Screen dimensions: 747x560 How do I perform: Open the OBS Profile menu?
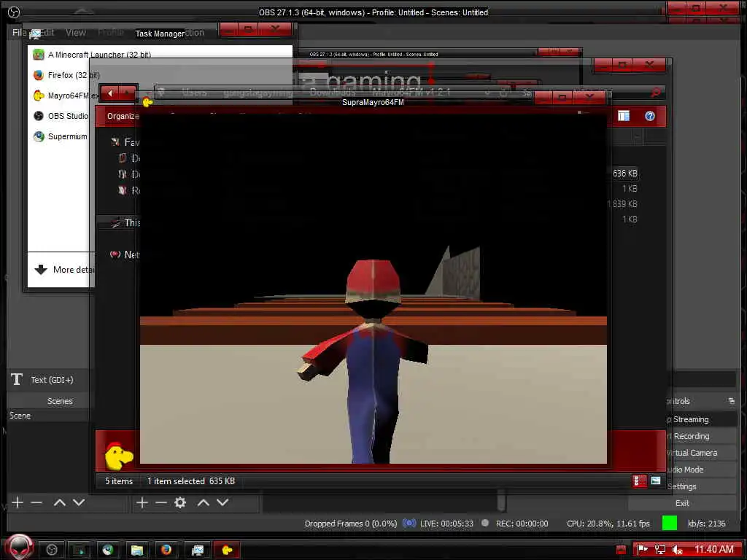(x=111, y=32)
